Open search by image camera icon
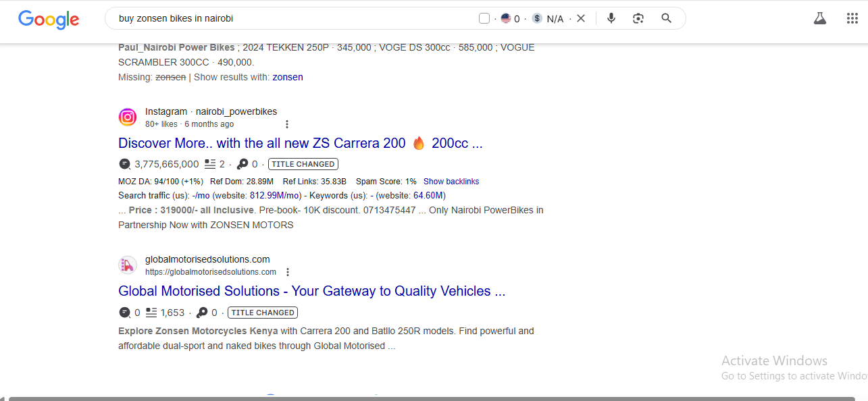868x401 pixels. tap(638, 18)
